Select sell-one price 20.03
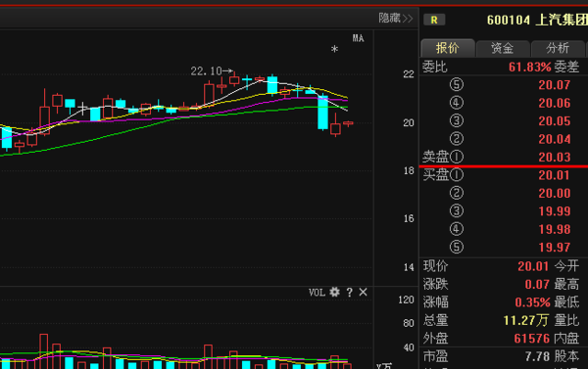Viewport: 588px width, 369px height. click(x=555, y=157)
